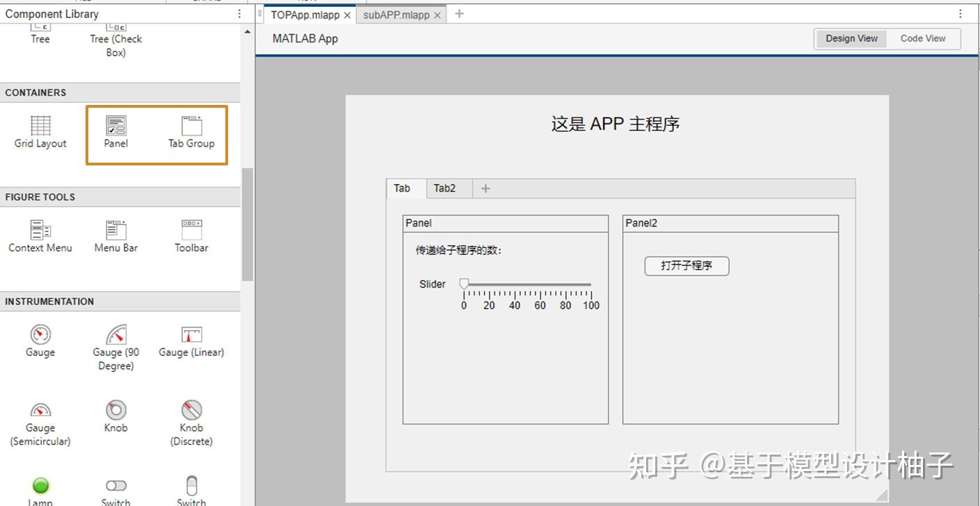Open the Component Library options menu
This screenshot has width=980, height=506.
(239, 13)
